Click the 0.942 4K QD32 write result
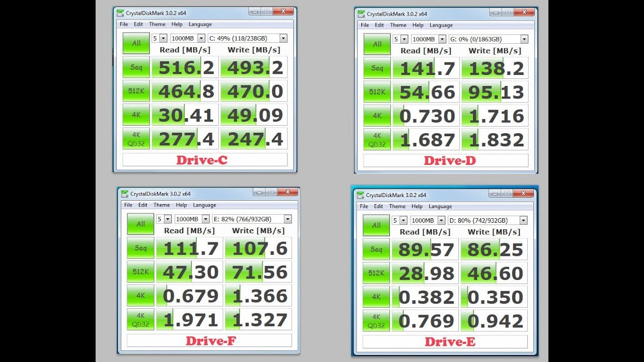The width and height of the screenshot is (644, 362). [x=495, y=321]
